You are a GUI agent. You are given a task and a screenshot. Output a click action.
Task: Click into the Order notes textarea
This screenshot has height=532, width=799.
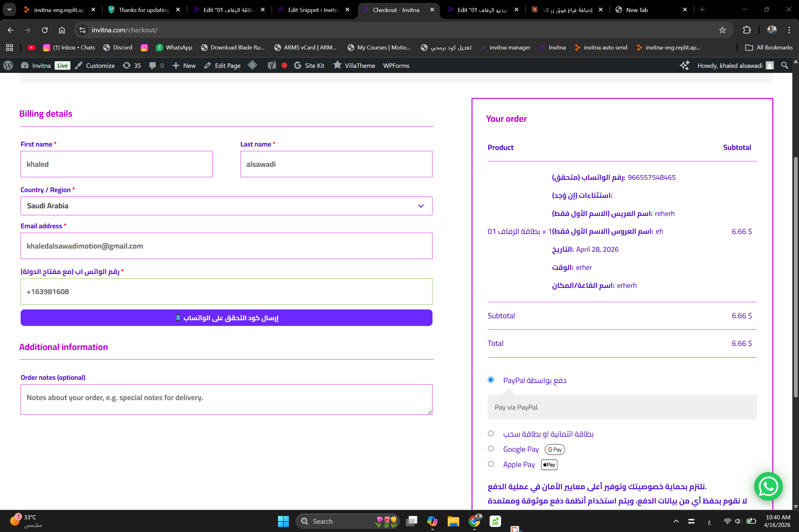point(226,399)
